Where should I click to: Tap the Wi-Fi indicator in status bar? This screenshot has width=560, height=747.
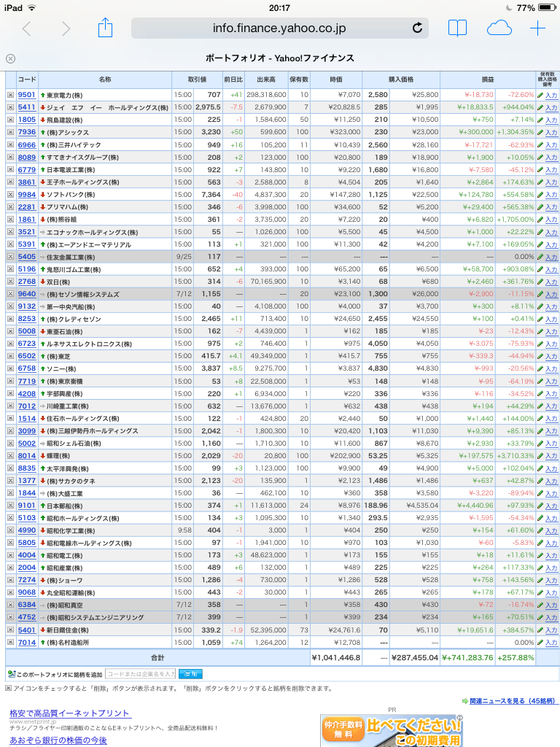click(x=32, y=7)
